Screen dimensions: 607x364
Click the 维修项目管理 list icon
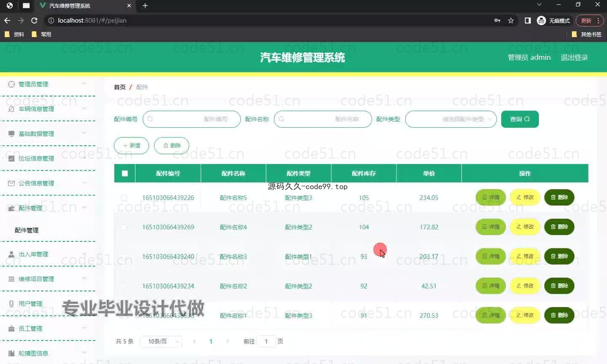(x=11, y=279)
